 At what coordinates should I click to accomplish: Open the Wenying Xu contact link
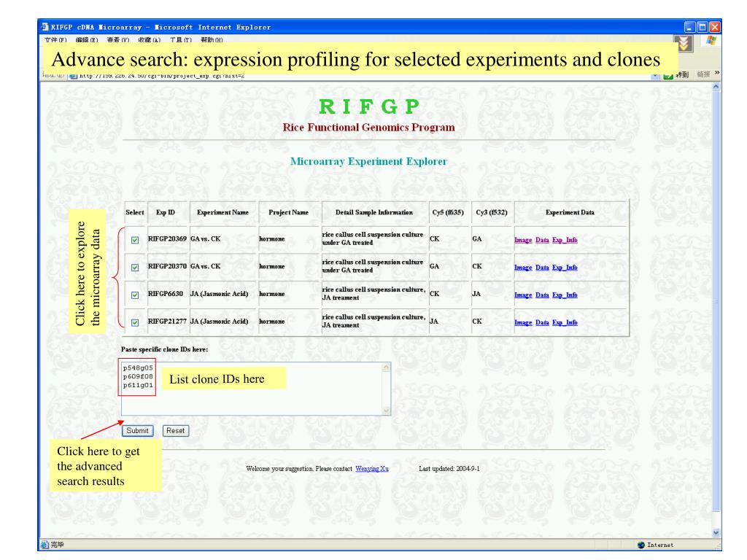[372, 469]
